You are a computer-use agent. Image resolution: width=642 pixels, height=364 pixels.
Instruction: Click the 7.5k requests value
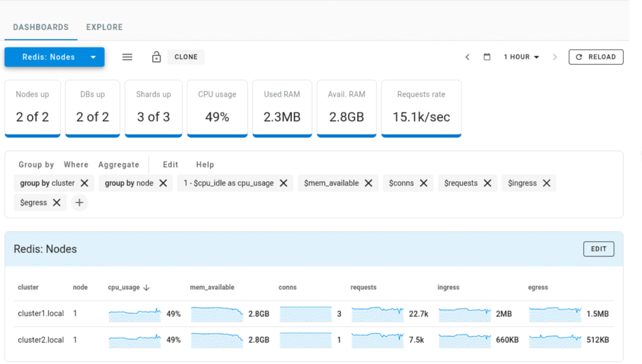click(416, 340)
